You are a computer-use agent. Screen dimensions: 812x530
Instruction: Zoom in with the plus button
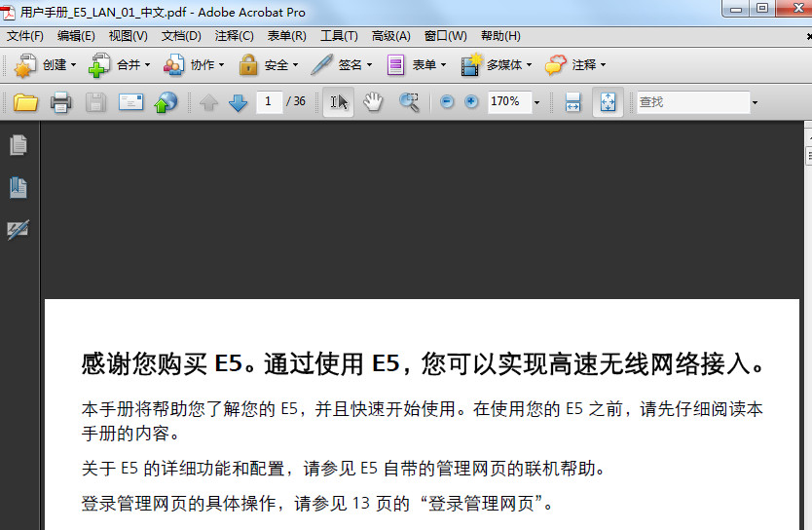coord(471,101)
